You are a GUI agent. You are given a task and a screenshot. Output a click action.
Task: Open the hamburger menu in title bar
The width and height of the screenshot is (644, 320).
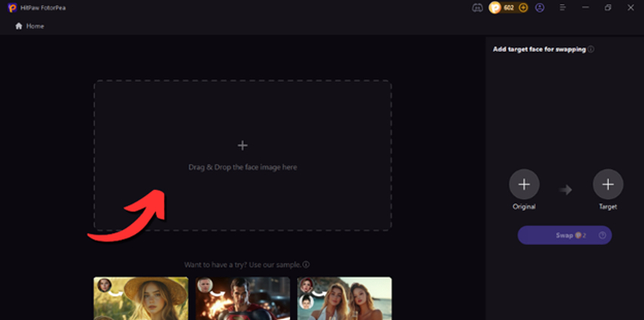(562, 8)
